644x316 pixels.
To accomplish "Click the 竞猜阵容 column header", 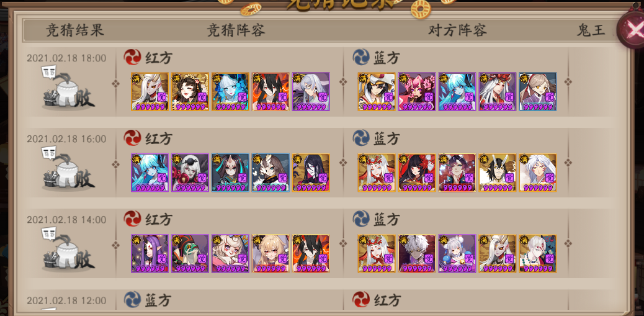I will (235, 30).
